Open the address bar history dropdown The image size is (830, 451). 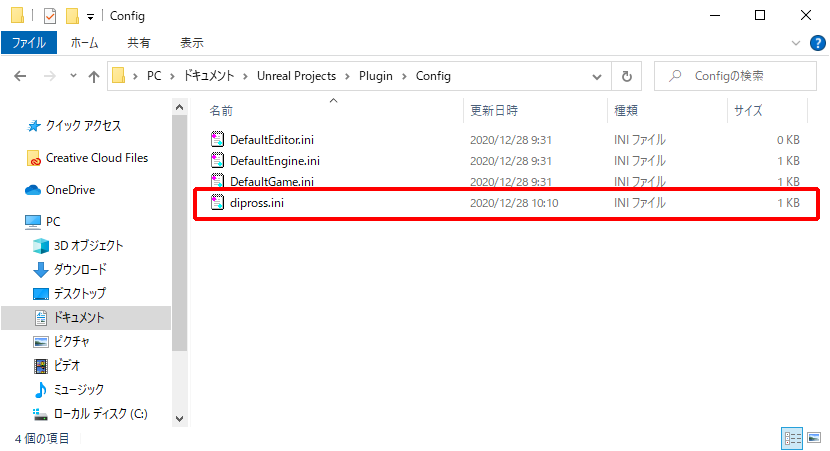point(597,76)
